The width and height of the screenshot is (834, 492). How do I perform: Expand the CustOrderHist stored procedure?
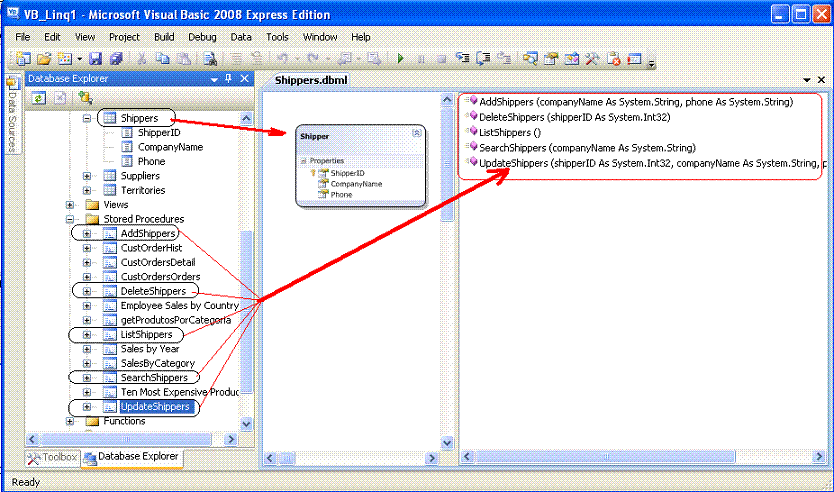click(87, 248)
